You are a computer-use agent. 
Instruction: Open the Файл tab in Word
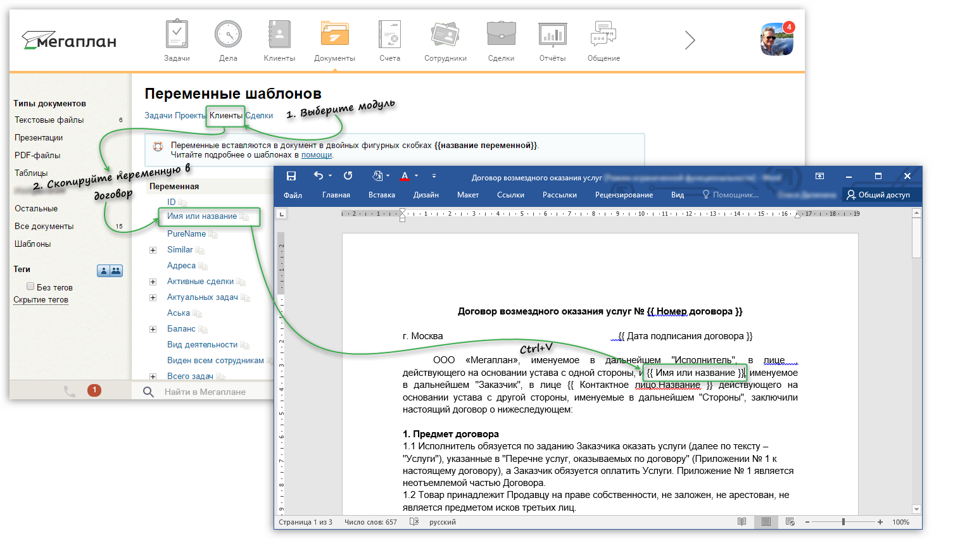(293, 195)
